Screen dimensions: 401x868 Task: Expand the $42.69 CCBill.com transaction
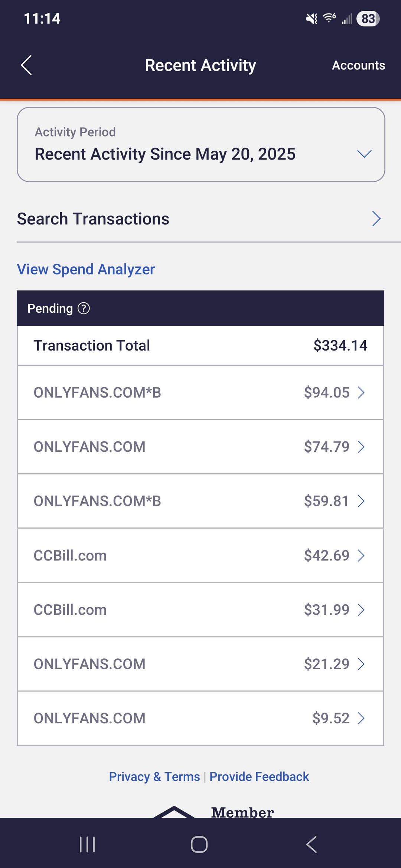[200, 555]
